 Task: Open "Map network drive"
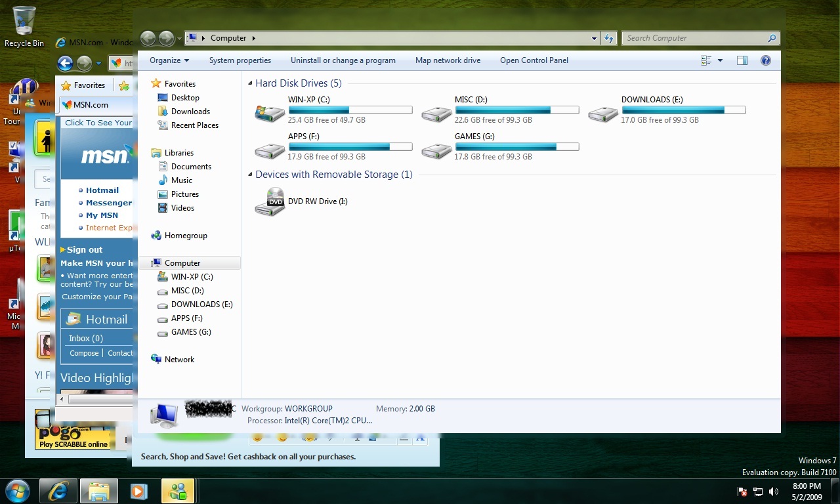coord(448,60)
